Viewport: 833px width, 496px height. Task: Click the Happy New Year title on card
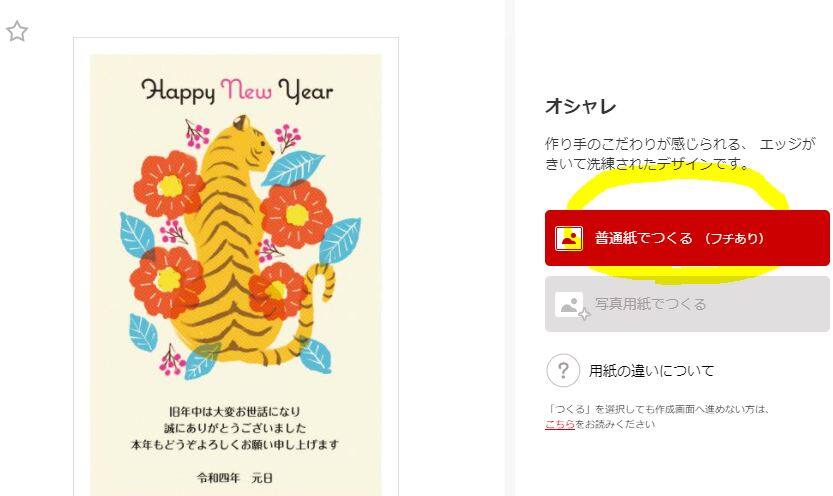click(x=237, y=90)
